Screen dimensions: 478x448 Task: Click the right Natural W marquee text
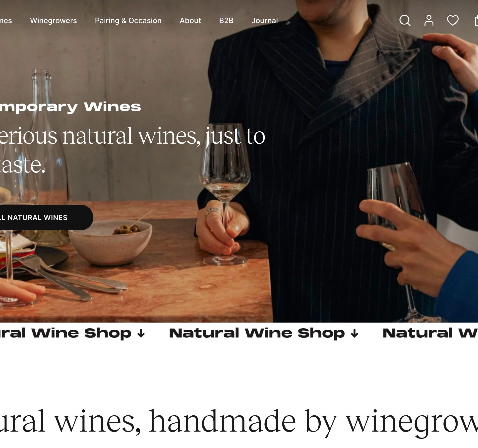[430, 333]
